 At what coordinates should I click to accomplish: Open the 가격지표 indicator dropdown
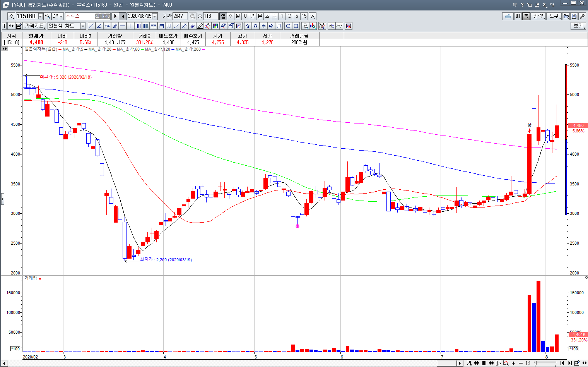tap(35, 26)
